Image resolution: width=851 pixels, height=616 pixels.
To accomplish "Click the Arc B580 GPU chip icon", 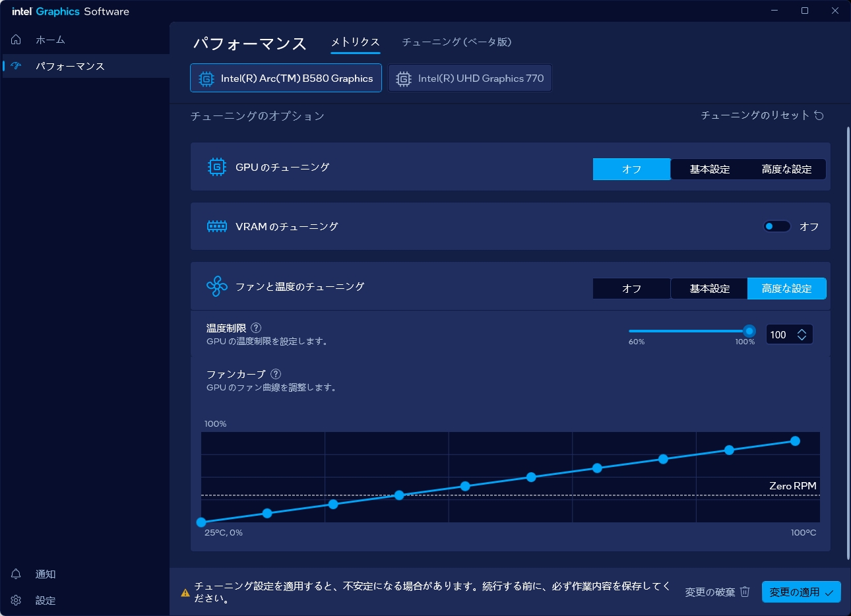I will click(206, 78).
